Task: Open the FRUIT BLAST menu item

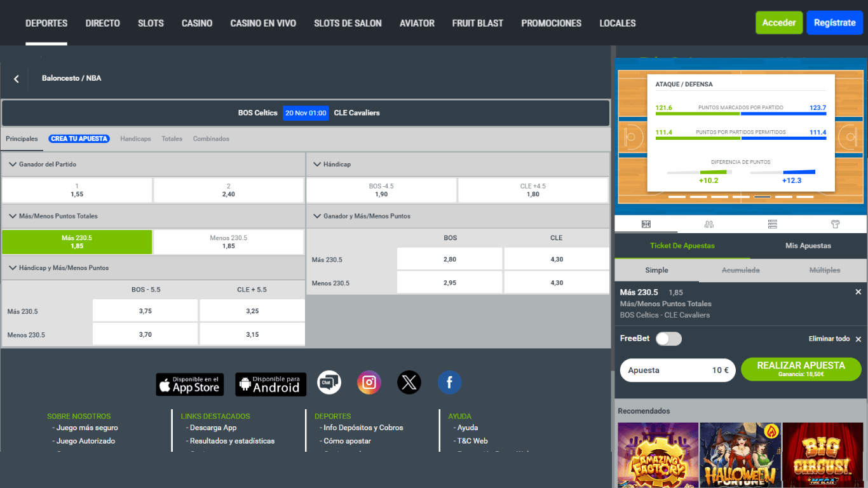Action: click(x=478, y=23)
